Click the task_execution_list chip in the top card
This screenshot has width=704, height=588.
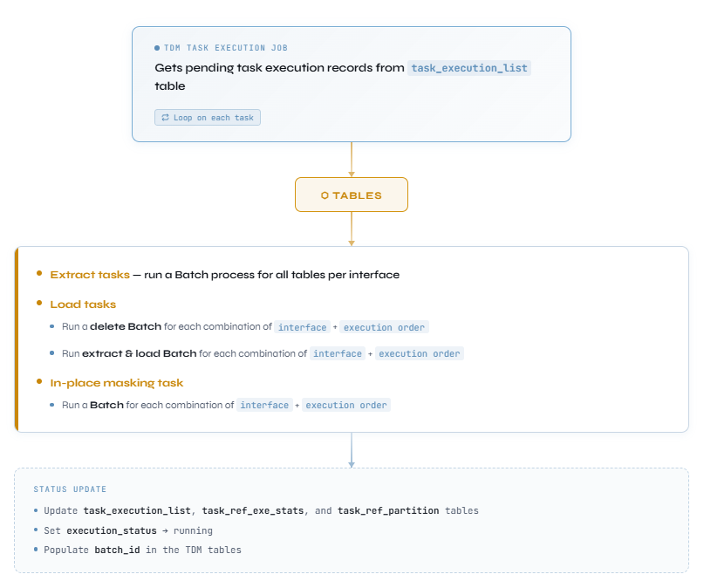[469, 67]
